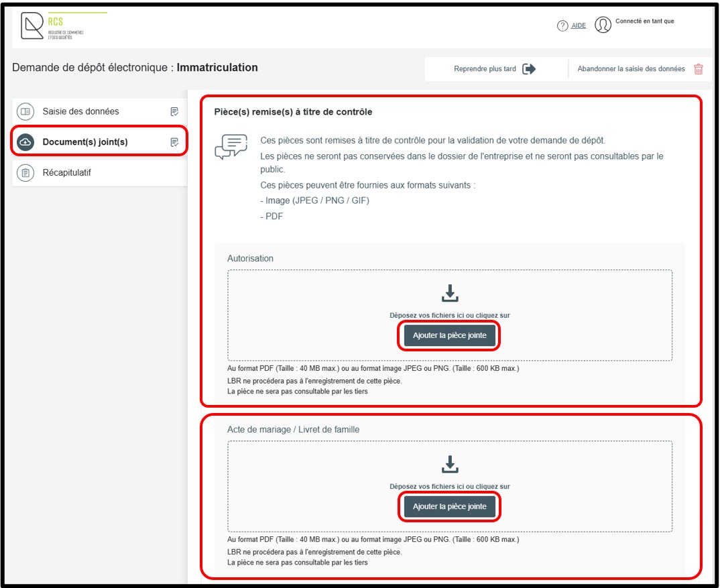
Task: Click the download icon in Acte de mariage dropzone
Action: (x=450, y=464)
